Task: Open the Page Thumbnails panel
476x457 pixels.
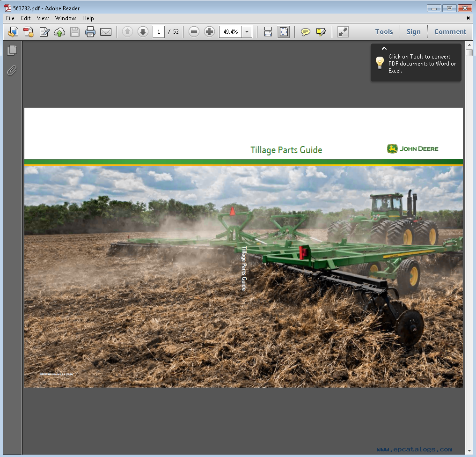Action: [12, 50]
